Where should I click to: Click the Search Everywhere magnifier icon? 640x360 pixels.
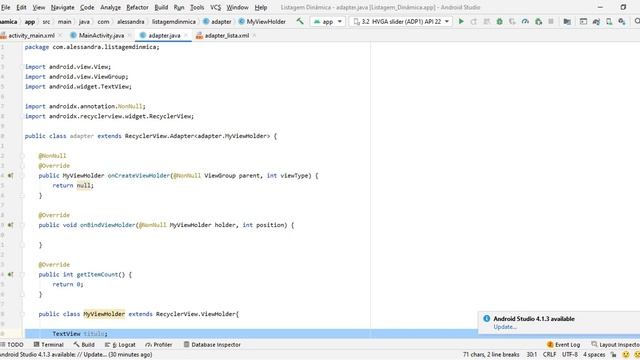click(637, 21)
